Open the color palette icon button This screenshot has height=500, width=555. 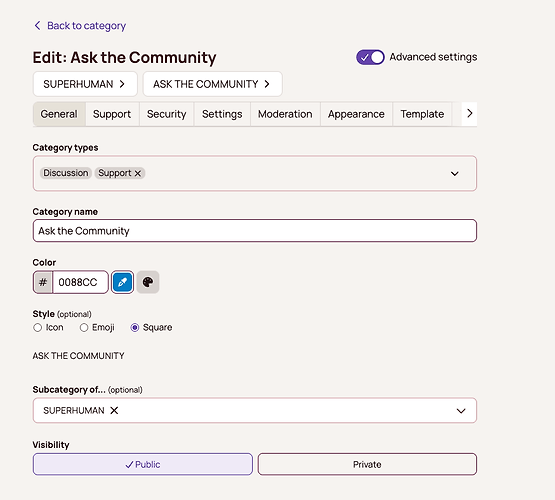tap(148, 282)
